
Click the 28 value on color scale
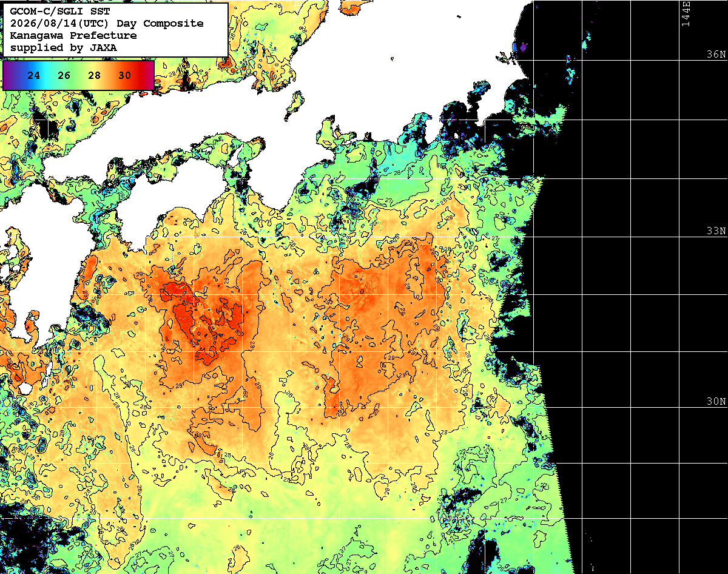94,76
